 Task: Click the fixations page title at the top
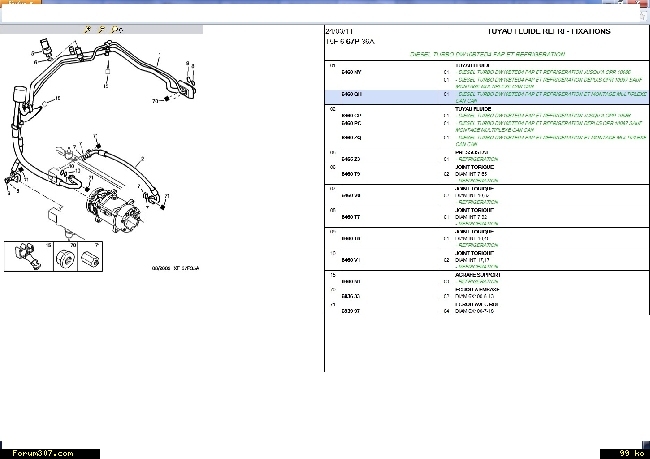(x=548, y=32)
